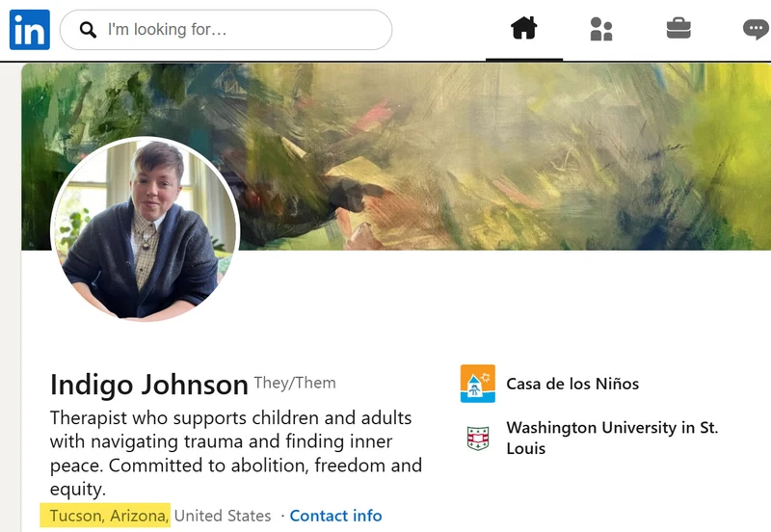The width and height of the screenshot is (771, 532).
Task: Open the Contact info link
Action: (x=335, y=516)
